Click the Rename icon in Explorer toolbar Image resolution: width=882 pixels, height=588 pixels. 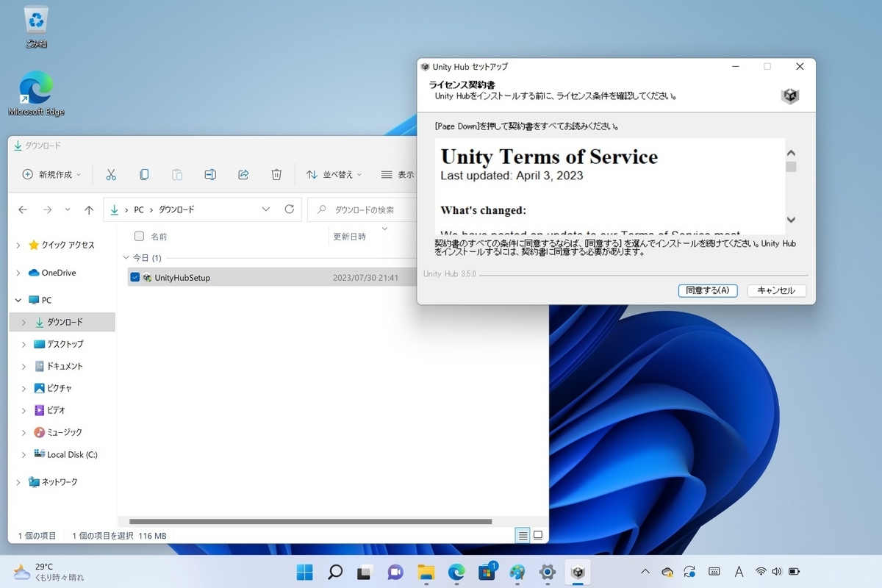[210, 174]
